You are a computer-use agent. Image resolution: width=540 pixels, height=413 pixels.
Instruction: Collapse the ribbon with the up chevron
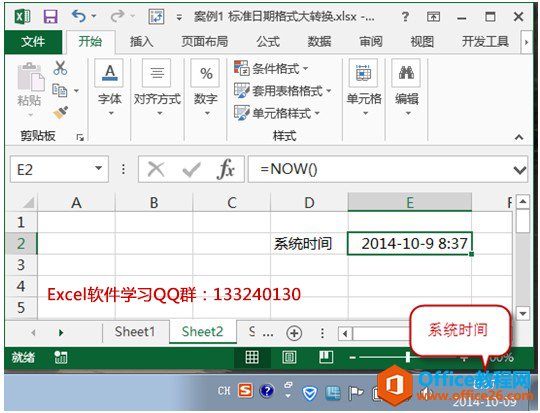pyautogui.click(x=519, y=137)
